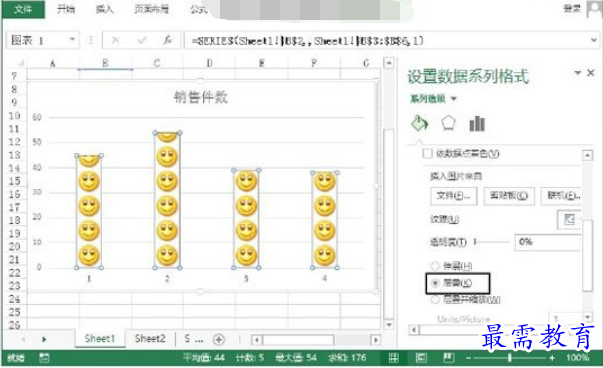The image size is (603, 368).
Task: Insert picture from File button
Action: tap(453, 196)
